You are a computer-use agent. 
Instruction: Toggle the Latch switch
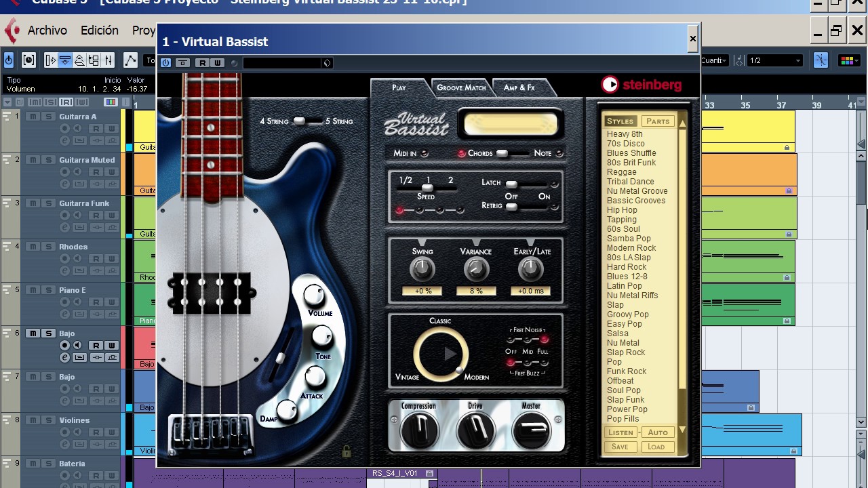528,184
